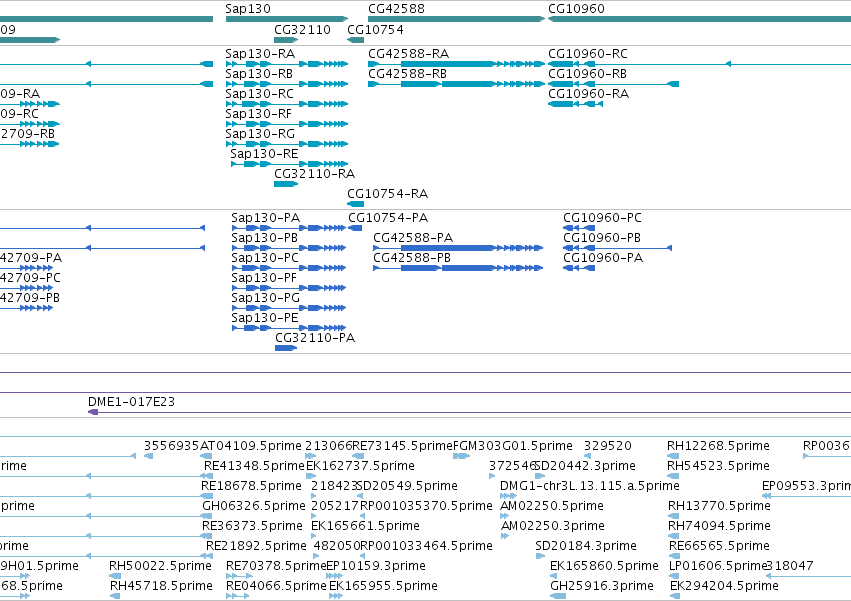Click the Sap130-RG transcript label
Image resolution: width=851 pixels, height=601 pixels.
point(260,134)
